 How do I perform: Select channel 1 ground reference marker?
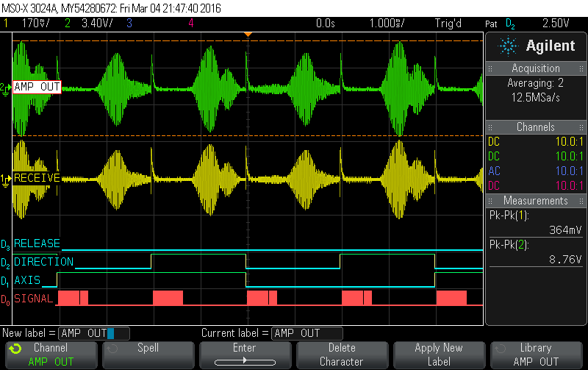click(x=7, y=178)
